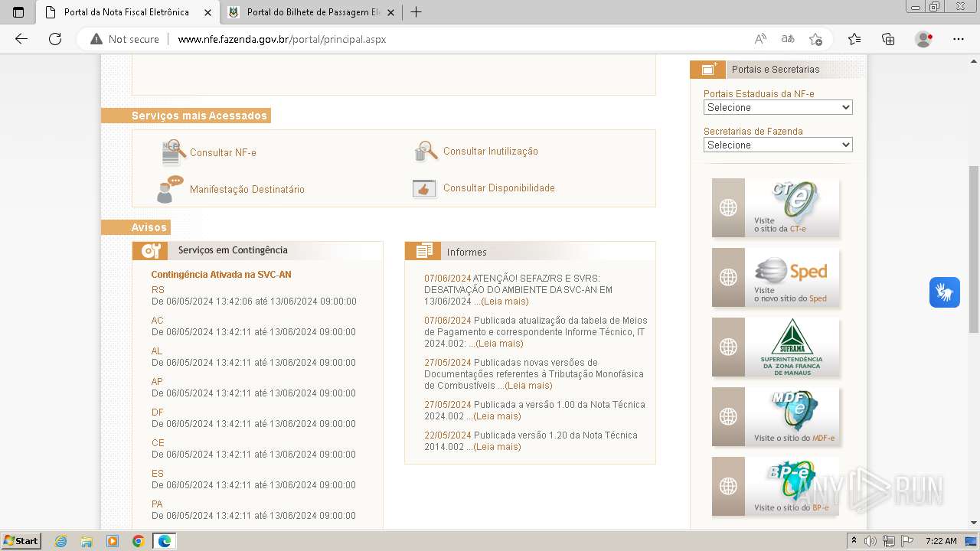
Task: Open Internet Explorer from taskbar
Action: 61,541
